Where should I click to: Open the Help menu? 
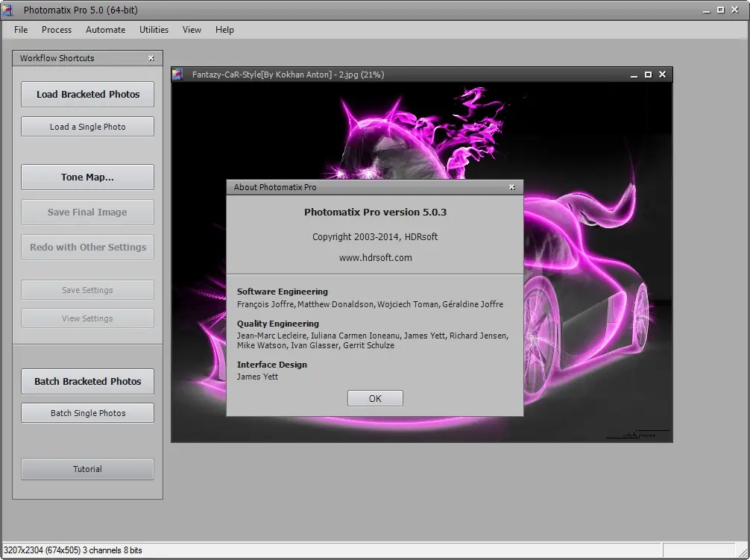click(224, 30)
